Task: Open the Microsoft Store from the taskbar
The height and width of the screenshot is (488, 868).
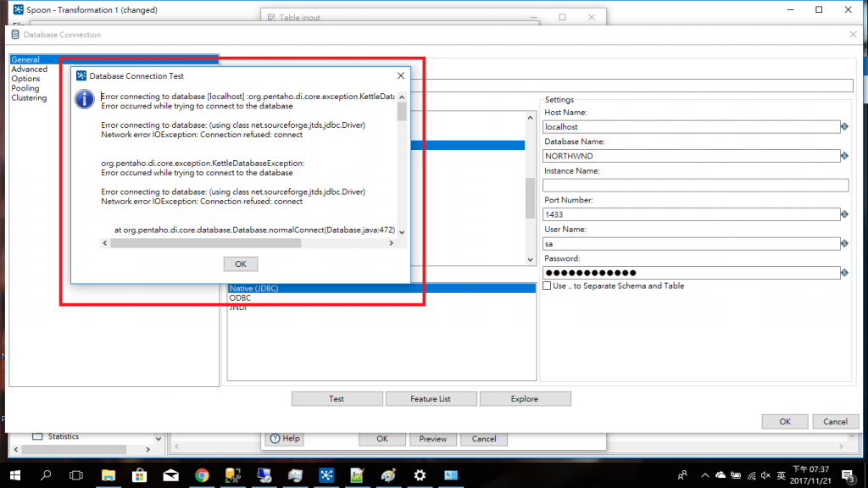Action: (140, 475)
